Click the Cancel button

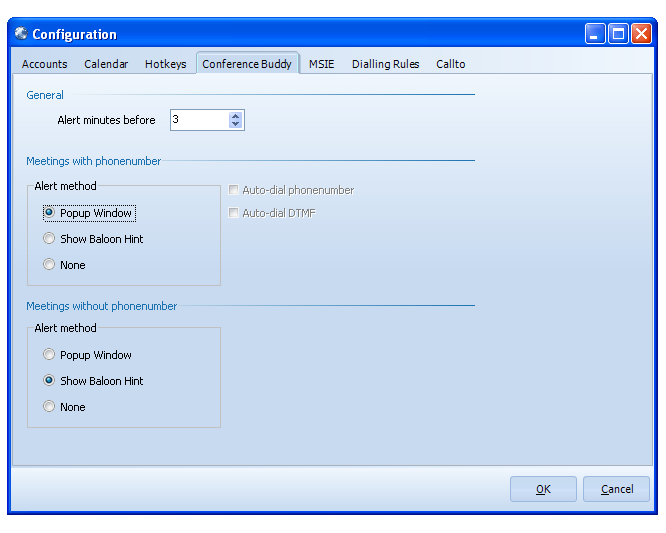pyautogui.click(x=616, y=489)
